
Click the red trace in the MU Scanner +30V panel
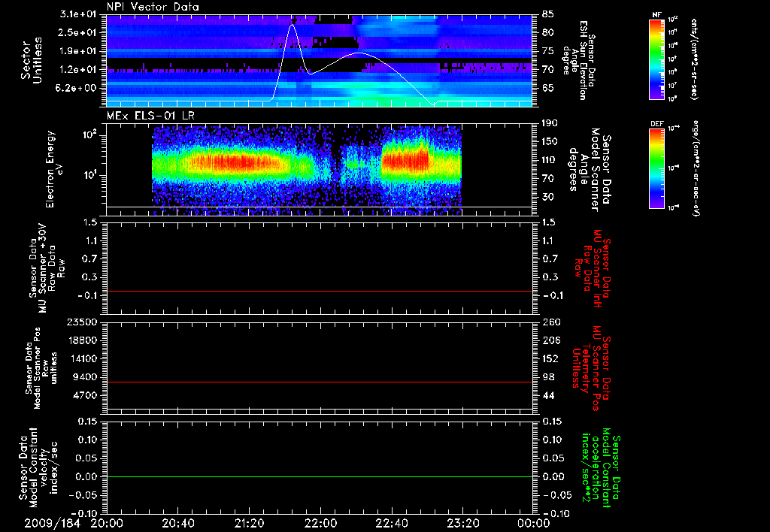click(x=319, y=291)
